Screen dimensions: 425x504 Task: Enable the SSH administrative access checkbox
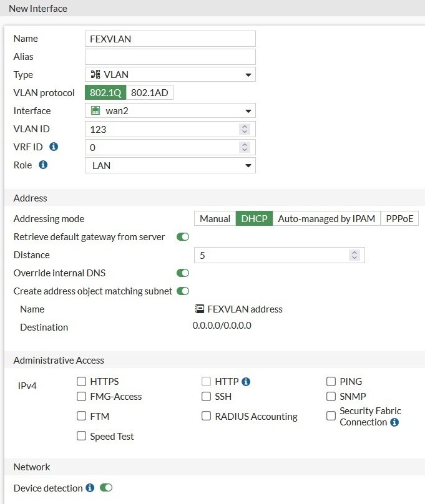pos(206,396)
